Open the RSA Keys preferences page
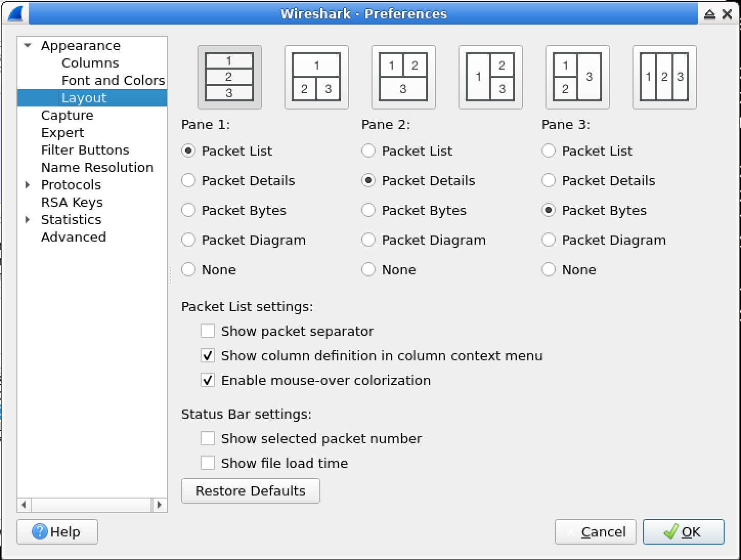 [x=72, y=202]
